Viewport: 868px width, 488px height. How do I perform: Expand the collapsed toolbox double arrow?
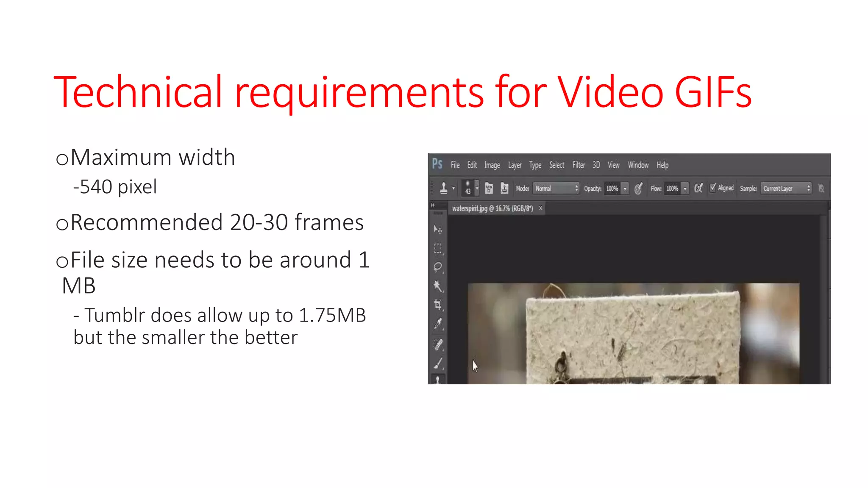click(433, 205)
